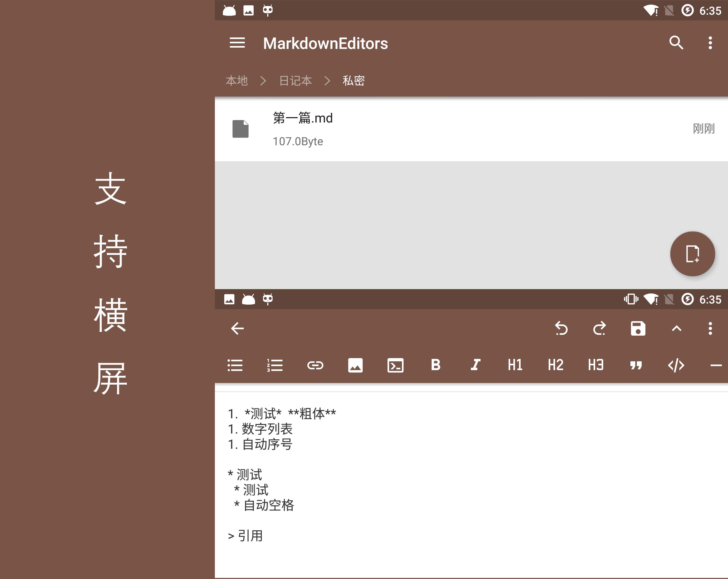Click the search magnifier icon

tap(676, 43)
